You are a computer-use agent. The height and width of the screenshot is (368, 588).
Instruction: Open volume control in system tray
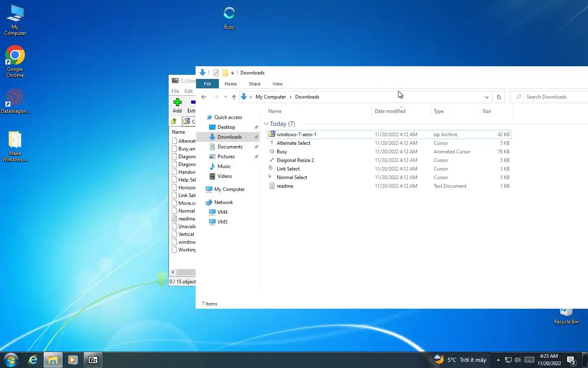(x=518, y=360)
